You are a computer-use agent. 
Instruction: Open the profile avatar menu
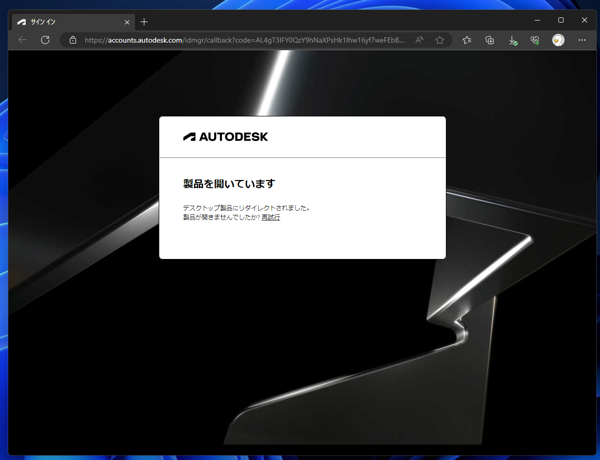point(558,40)
